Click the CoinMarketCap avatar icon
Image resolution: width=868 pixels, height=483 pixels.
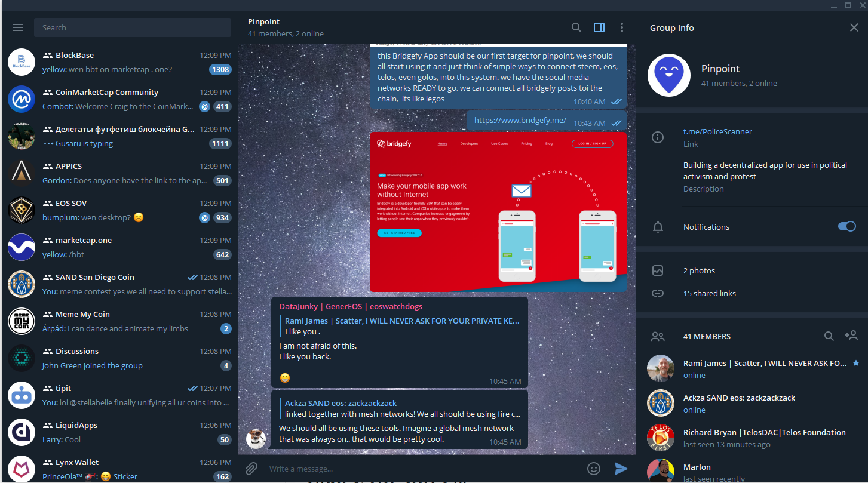[x=22, y=99]
